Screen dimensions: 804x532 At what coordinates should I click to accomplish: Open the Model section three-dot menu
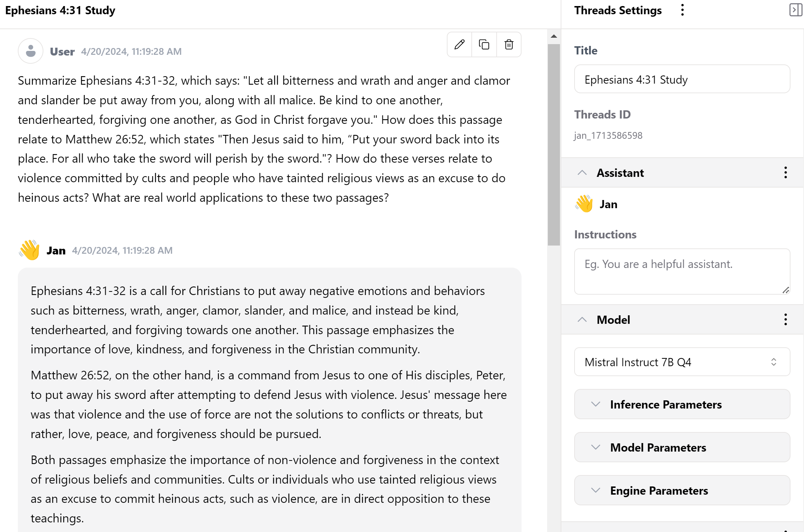click(785, 320)
